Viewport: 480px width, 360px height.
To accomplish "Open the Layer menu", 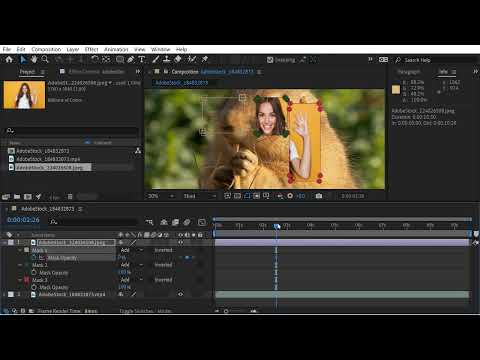I will tap(73, 49).
